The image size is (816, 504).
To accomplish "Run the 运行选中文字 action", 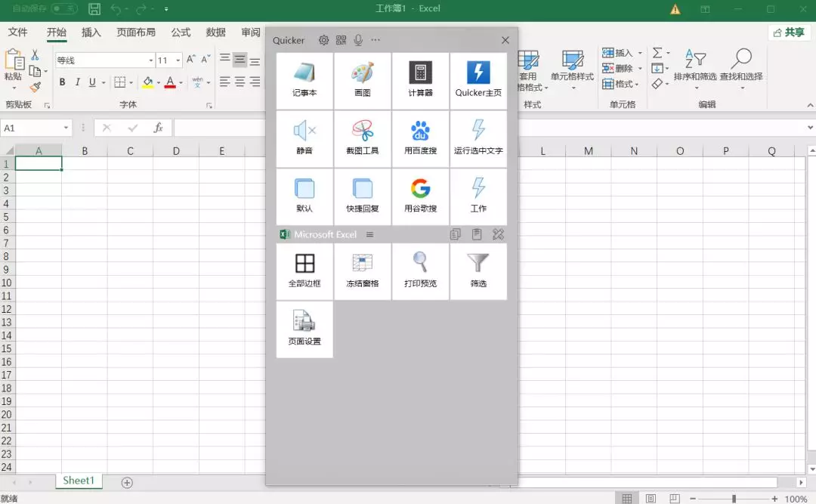I will 478,138.
